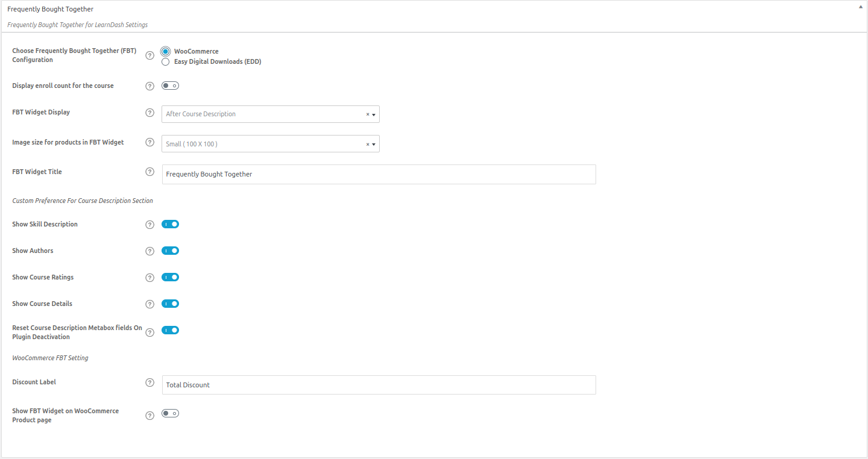The width and height of the screenshot is (868, 459).
Task: Click help icon for Display enroll count
Action: point(150,86)
